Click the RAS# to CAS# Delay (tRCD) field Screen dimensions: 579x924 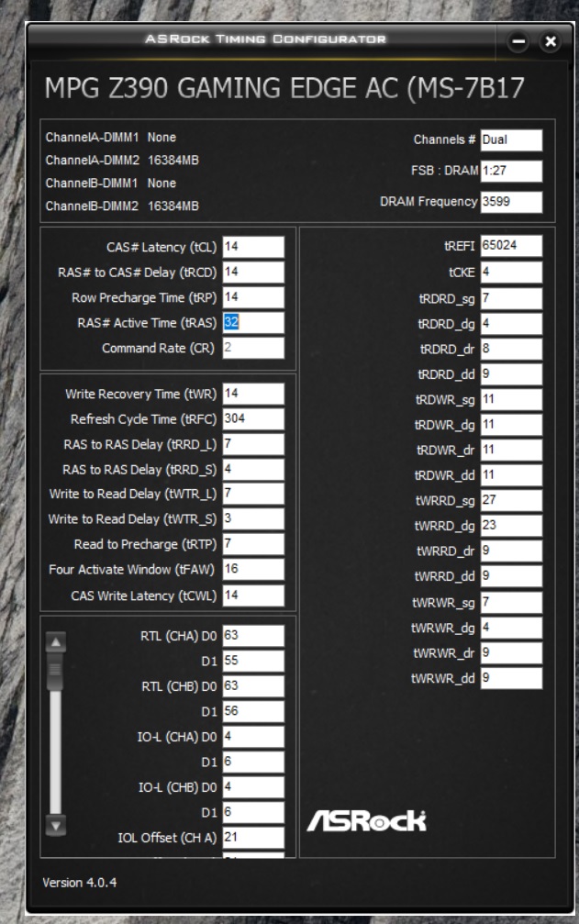(x=253, y=273)
